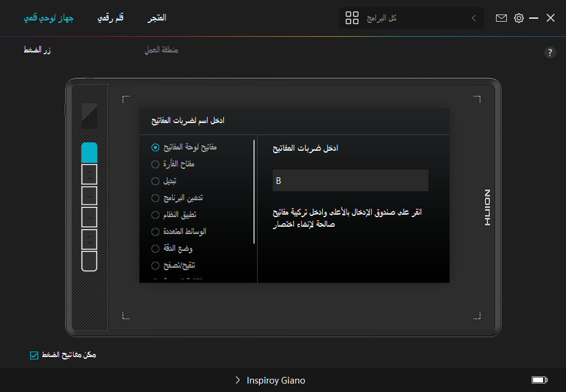Screen dimensions: 566x392
Task: Click the keystroke input field containing B
Action: coord(350,180)
